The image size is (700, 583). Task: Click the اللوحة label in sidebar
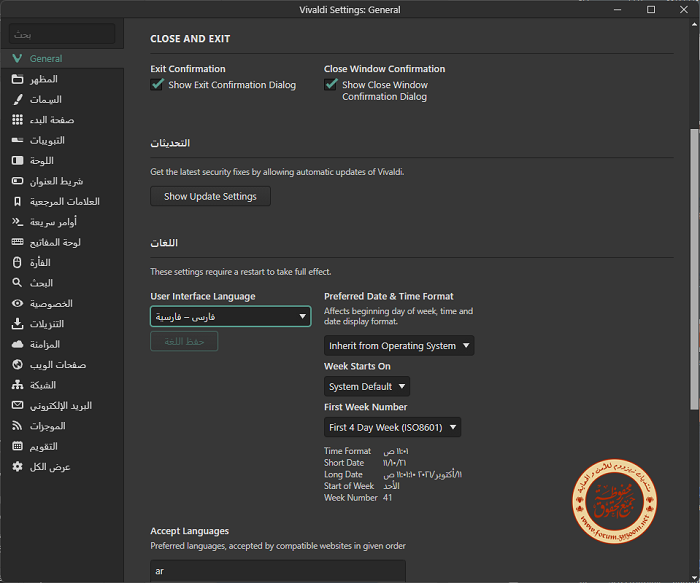tap(42, 161)
